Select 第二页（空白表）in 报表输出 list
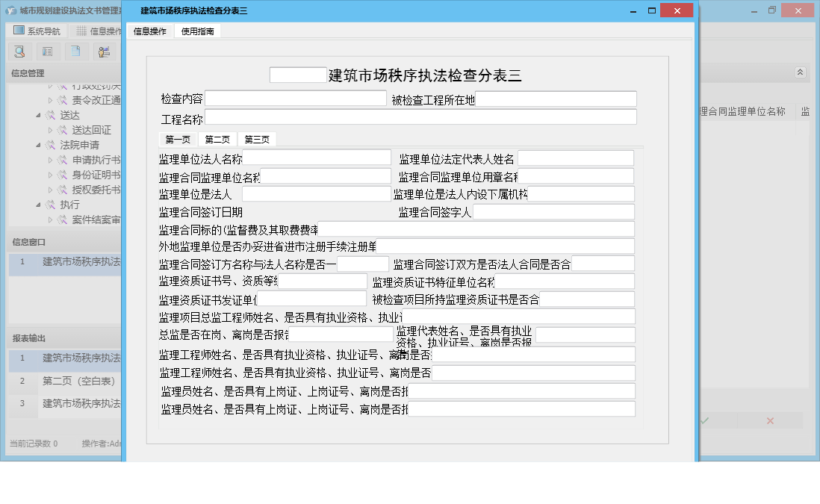Screen dimensions: 820x504 [78, 382]
